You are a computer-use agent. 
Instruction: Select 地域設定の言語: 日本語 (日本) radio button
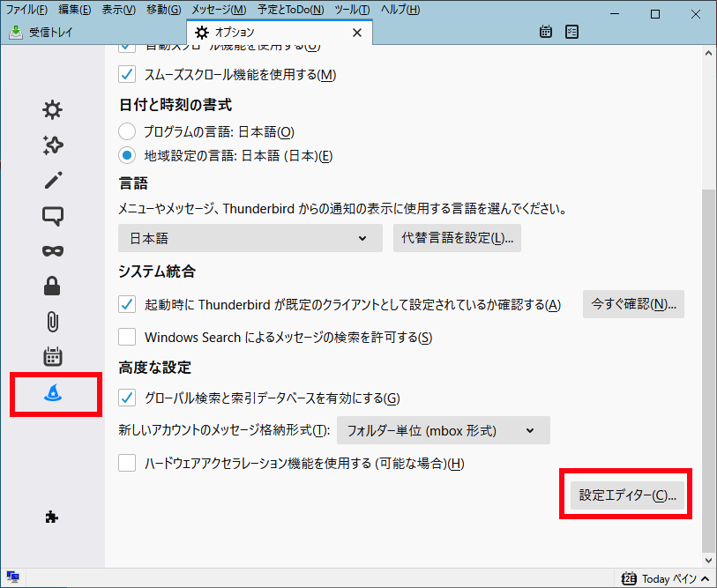[x=127, y=155]
